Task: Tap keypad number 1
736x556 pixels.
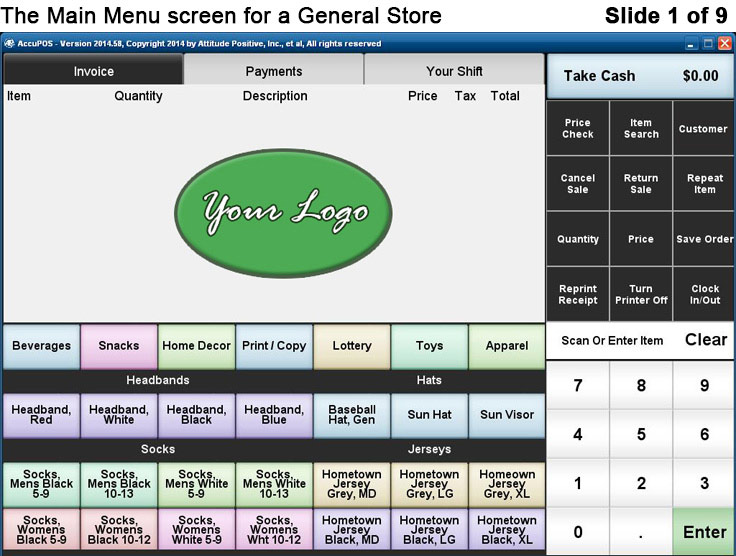Action: [578, 483]
